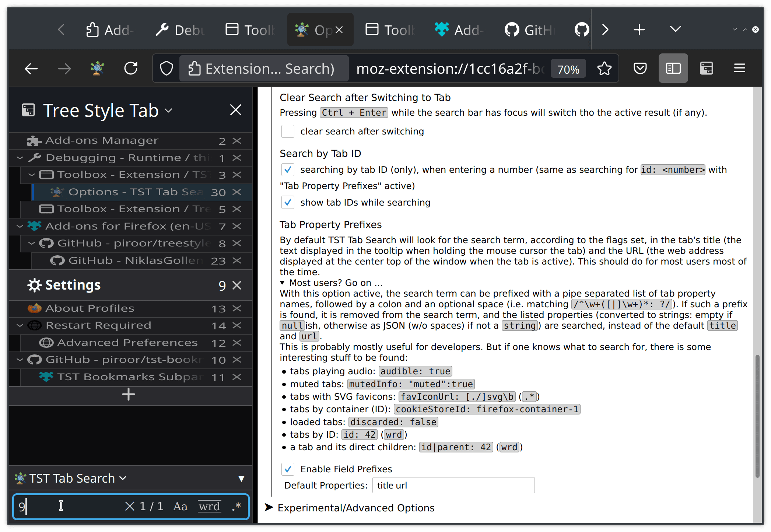Open the Pocket save icon

click(x=640, y=69)
